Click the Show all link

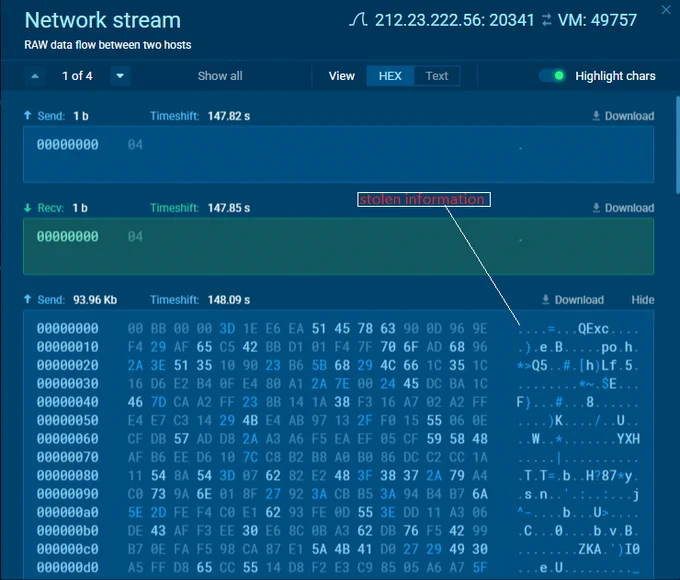pos(220,76)
